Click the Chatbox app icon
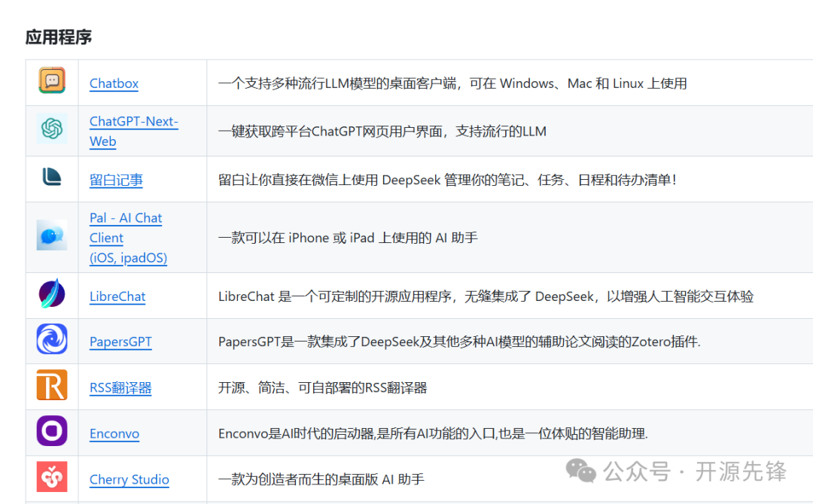 coord(52,80)
